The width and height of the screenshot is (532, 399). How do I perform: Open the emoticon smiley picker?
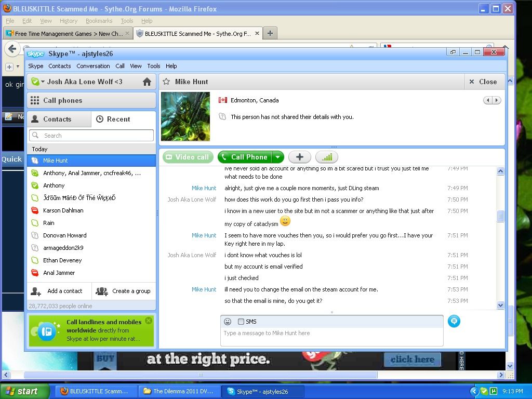tap(228, 322)
